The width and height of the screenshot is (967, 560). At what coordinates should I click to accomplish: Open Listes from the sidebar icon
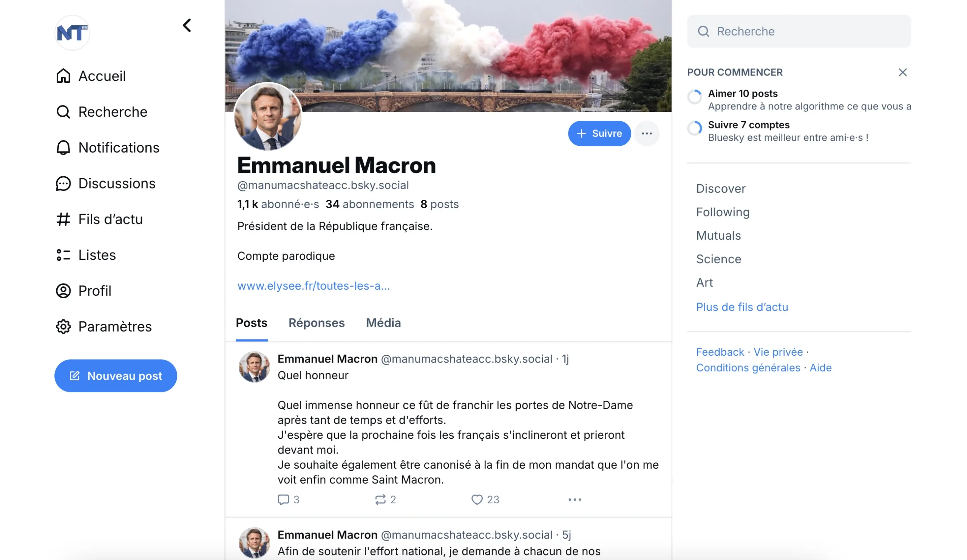[64, 255]
